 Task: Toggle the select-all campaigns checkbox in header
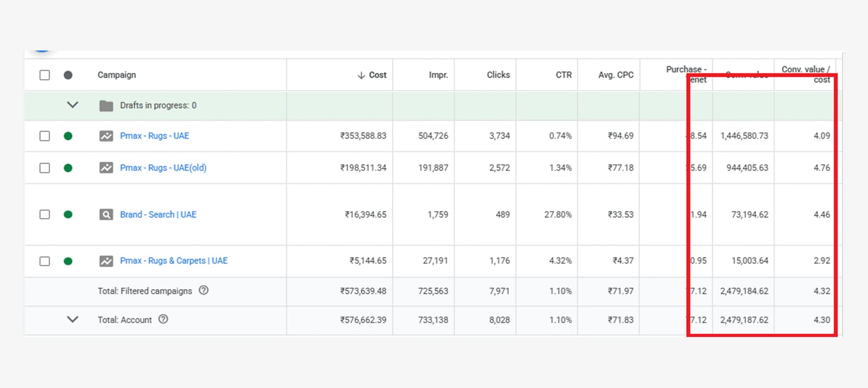coord(45,75)
